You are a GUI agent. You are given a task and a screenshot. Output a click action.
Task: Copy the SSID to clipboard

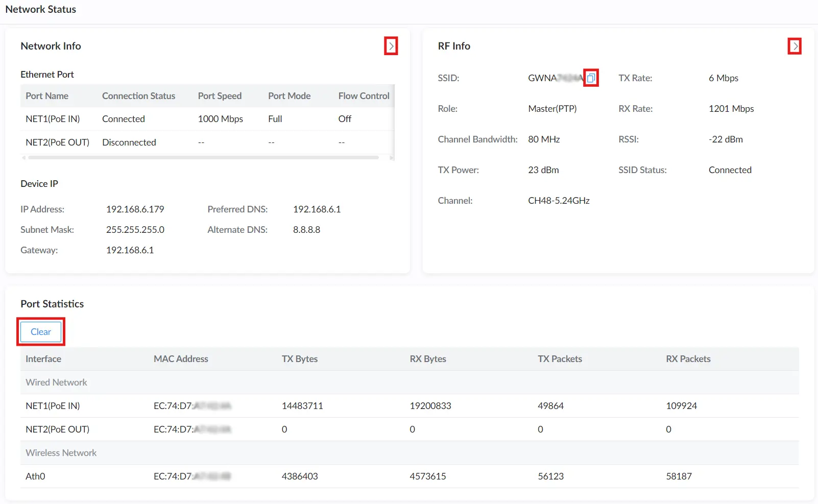pos(591,78)
